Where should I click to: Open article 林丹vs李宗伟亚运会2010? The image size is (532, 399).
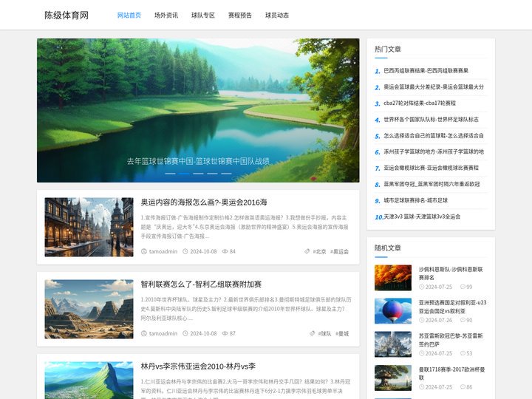[198, 366]
